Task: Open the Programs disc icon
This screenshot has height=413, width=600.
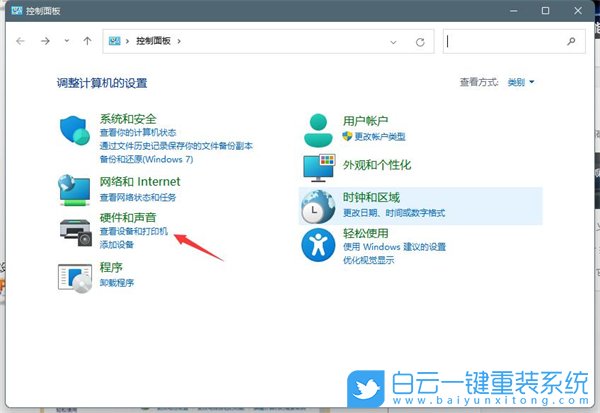Action: click(75, 278)
